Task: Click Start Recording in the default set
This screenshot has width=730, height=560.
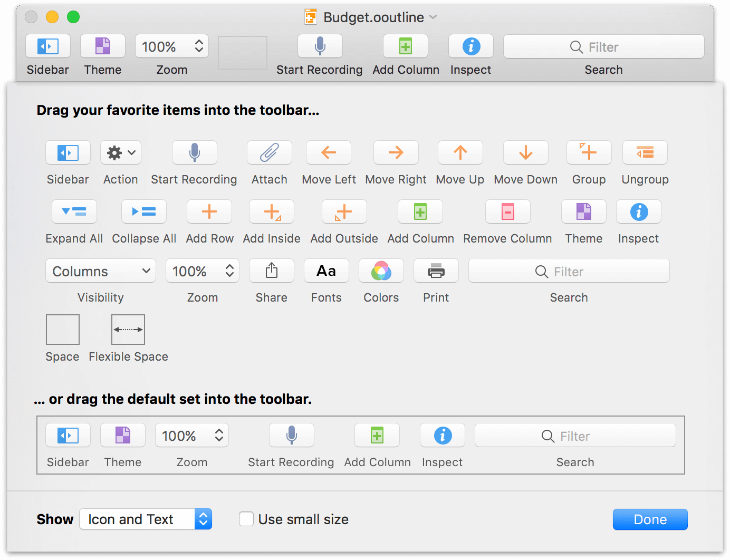Action: pyautogui.click(x=292, y=436)
